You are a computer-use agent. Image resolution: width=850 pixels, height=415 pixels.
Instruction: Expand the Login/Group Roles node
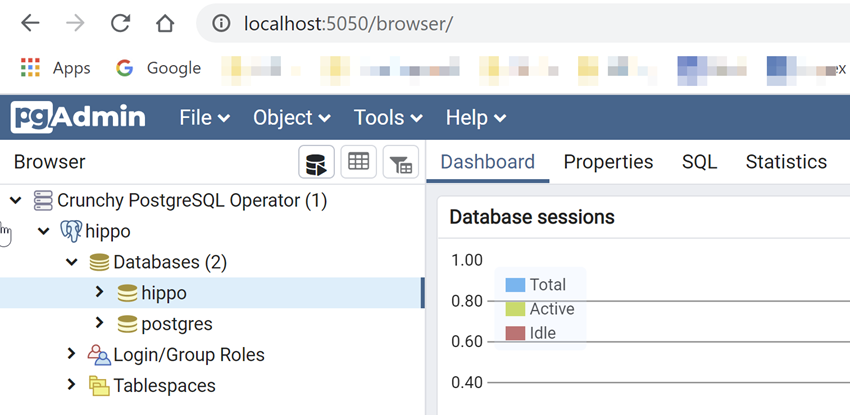[71, 354]
